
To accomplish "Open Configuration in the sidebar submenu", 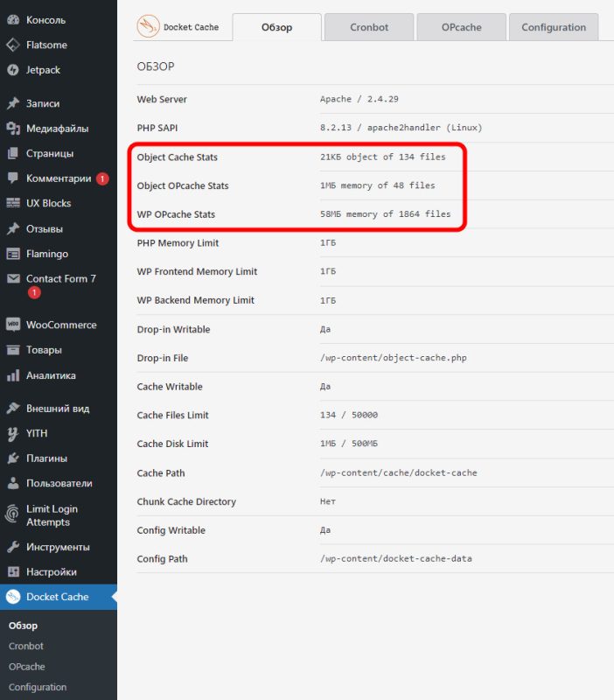I will pyautogui.click(x=38, y=687).
